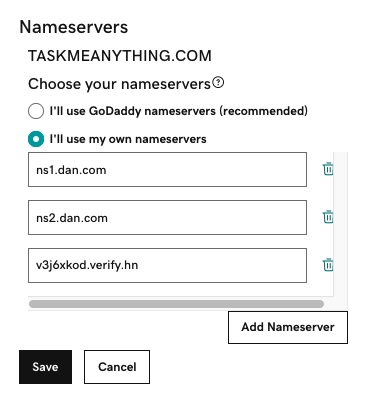This screenshot has height=395, width=367.
Task: Click into the v3j6xkod.verify.hn input box
Action: (x=167, y=265)
